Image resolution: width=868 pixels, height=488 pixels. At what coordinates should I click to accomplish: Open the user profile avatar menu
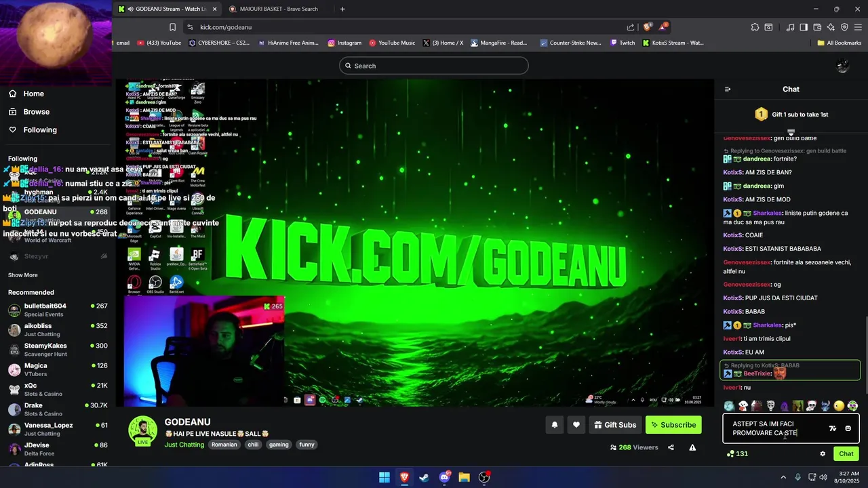click(843, 66)
